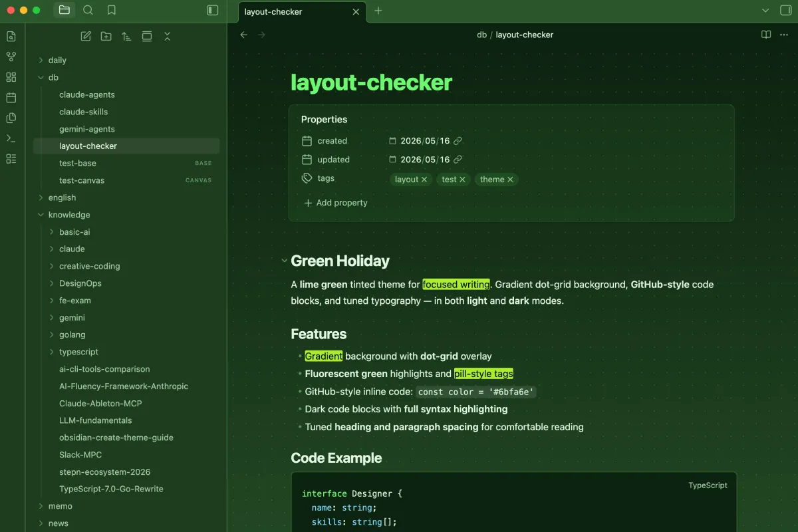The height and width of the screenshot is (532, 798).
Task: Switch to reading view book icon
Action: pos(766,35)
